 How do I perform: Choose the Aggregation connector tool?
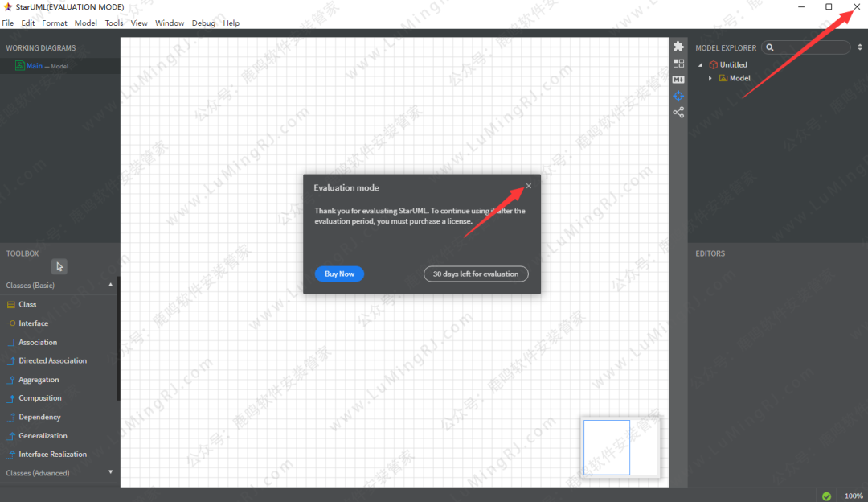(39, 380)
